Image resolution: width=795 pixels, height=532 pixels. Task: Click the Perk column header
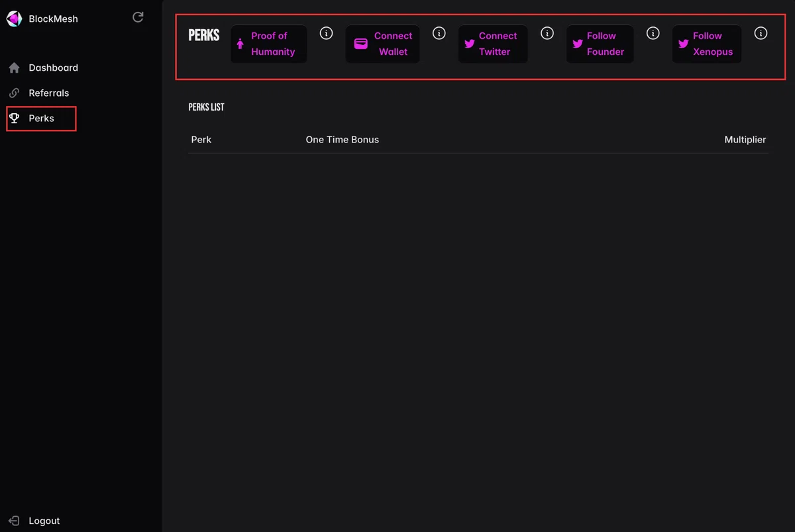201,140
